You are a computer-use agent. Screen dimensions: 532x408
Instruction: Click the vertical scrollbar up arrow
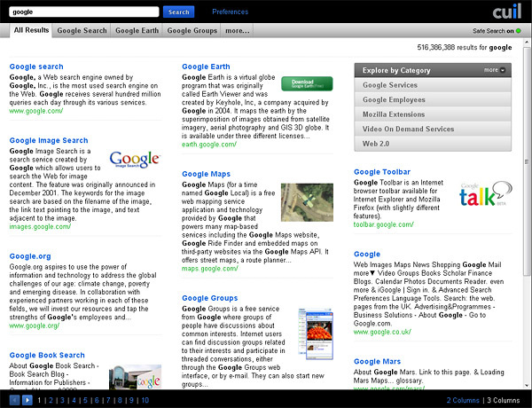527,43
